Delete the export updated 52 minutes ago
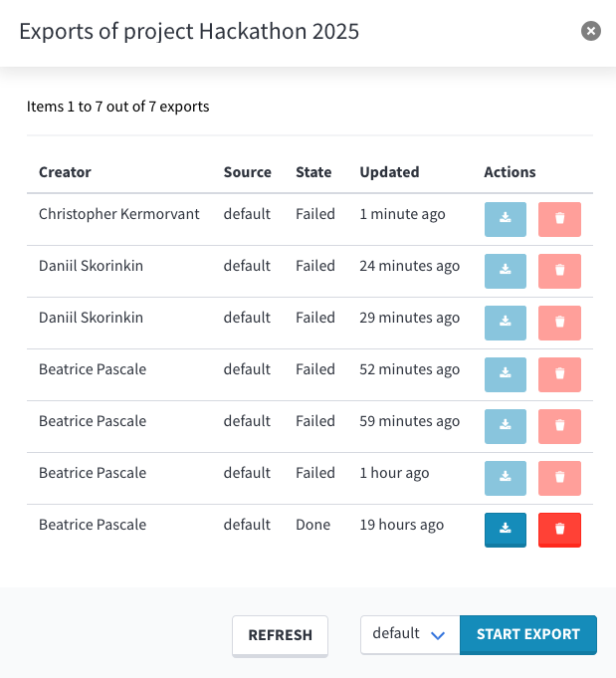The width and height of the screenshot is (616, 678). (559, 374)
